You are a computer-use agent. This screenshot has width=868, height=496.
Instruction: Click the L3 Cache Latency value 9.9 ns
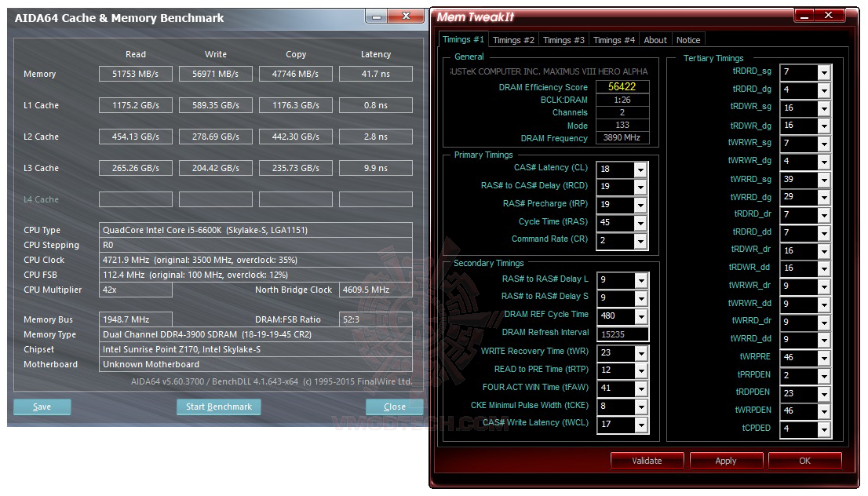tap(376, 168)
